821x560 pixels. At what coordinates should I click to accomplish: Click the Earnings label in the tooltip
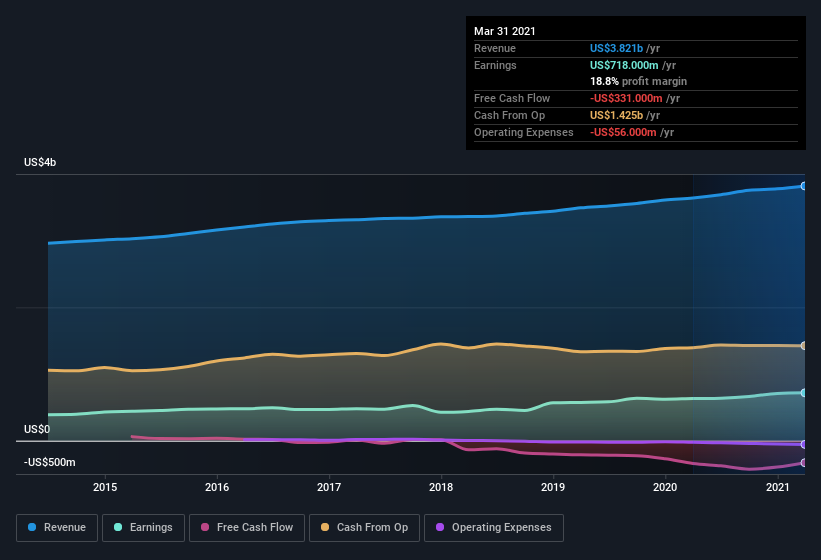495,65
